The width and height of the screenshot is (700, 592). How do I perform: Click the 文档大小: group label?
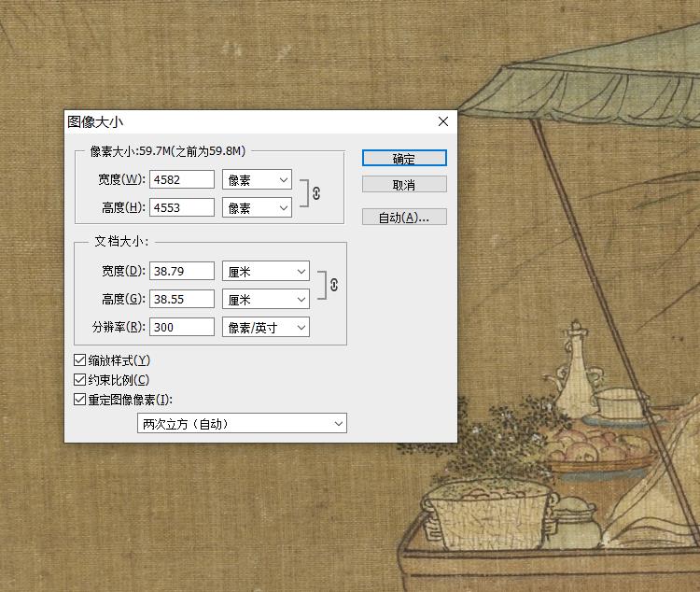click(x=121, y=242)
